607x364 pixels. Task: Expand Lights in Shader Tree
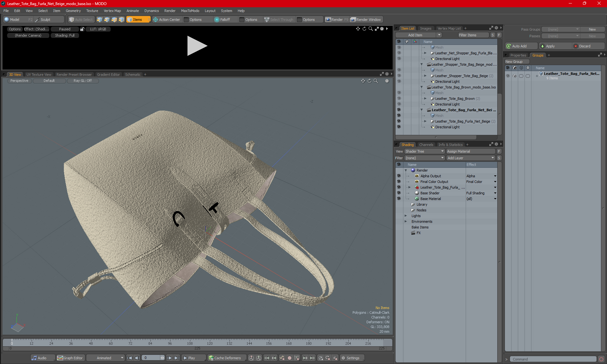tap(406, 216)
